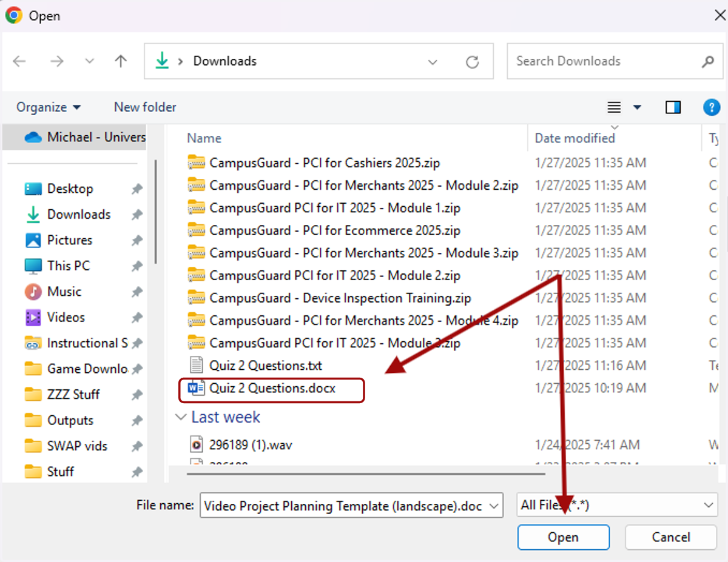This screenshot has width=728, height=562.
Task: Sort by the Name column header
Action: coord(204,138)
